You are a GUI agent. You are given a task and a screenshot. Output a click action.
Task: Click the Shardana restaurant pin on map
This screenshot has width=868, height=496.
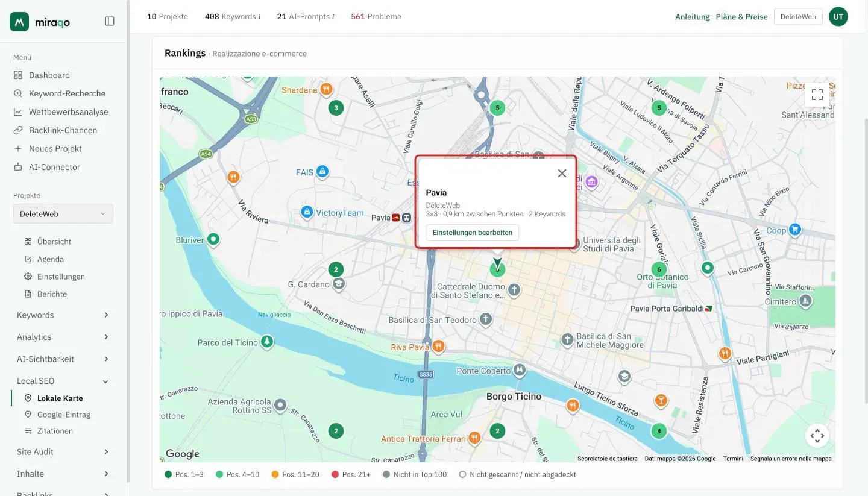(326, 90)
